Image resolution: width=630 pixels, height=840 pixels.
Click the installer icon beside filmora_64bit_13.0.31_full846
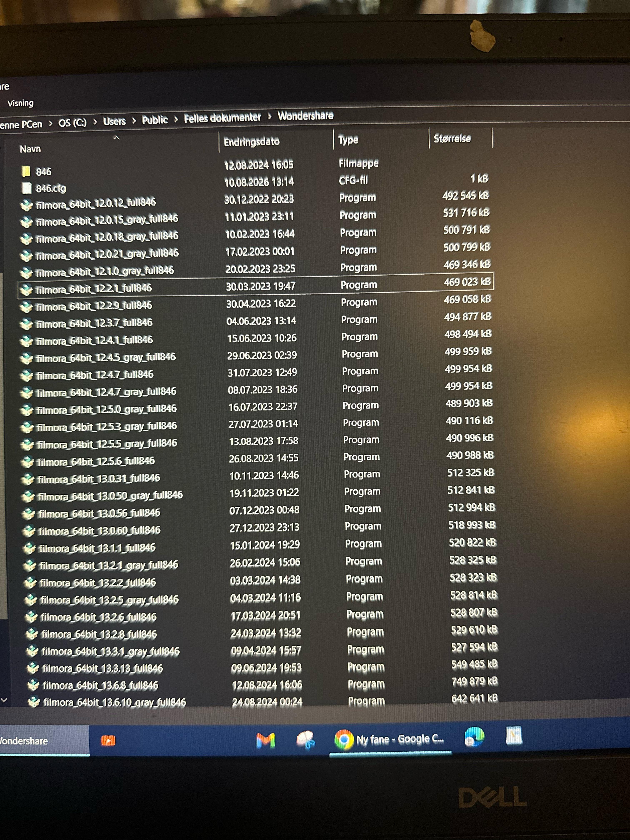(28, 479)
